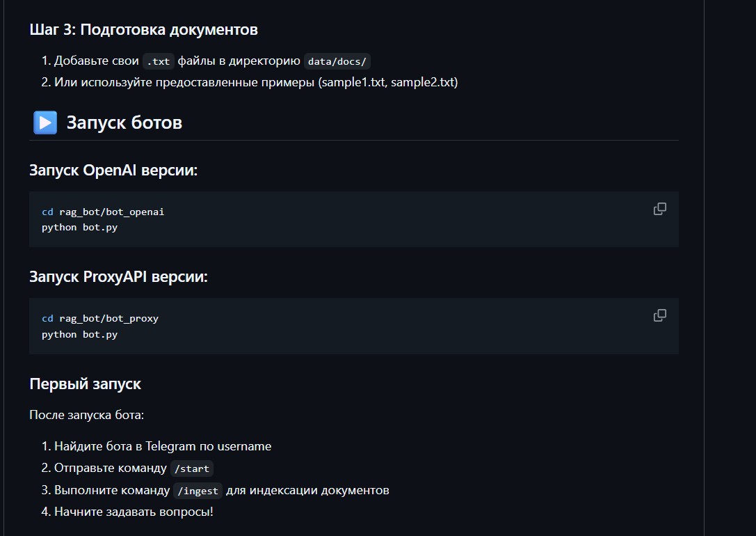This screenshot has width=756, height=536.
Task: Click the Начните задавать вопросы list item
Action: [x=134, y=512]
